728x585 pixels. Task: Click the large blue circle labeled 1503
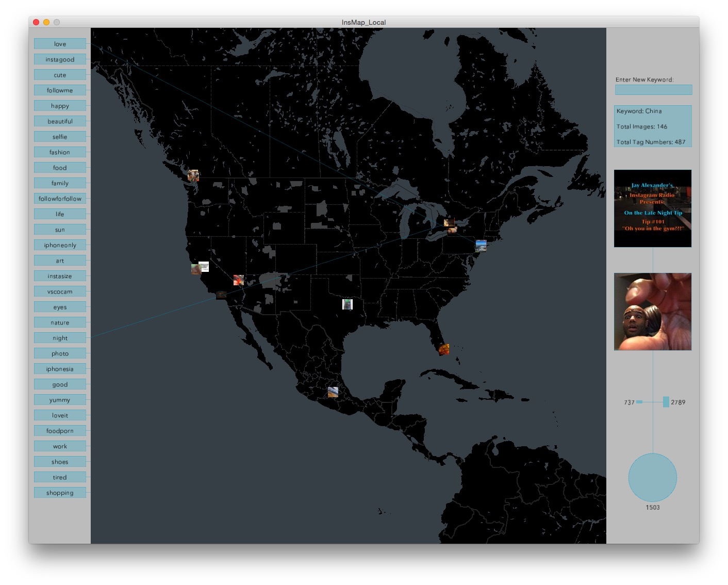pos(653,478)
